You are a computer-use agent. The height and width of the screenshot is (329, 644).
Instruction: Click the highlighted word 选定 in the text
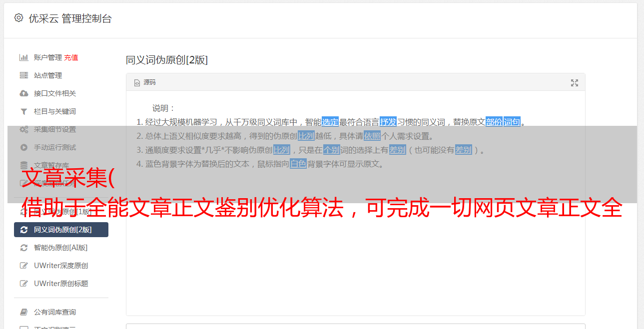(330, 122)
